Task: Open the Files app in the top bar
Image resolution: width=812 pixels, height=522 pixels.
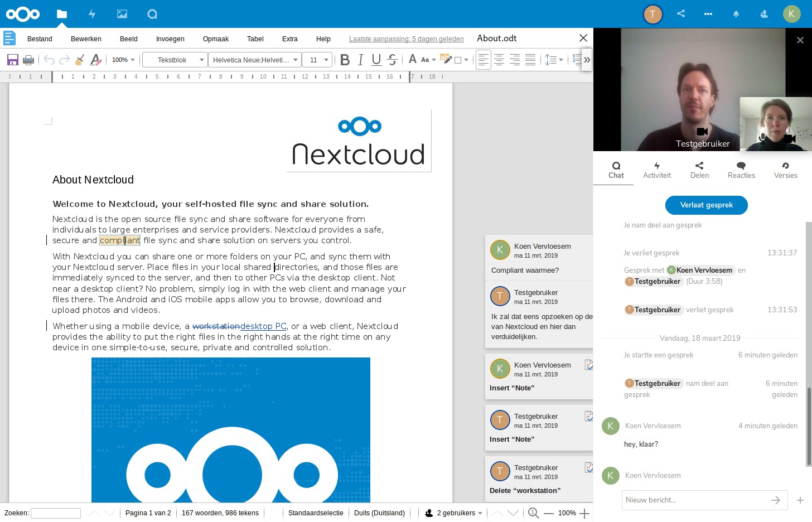Action: pyautogui.click(x=62, y=14)
